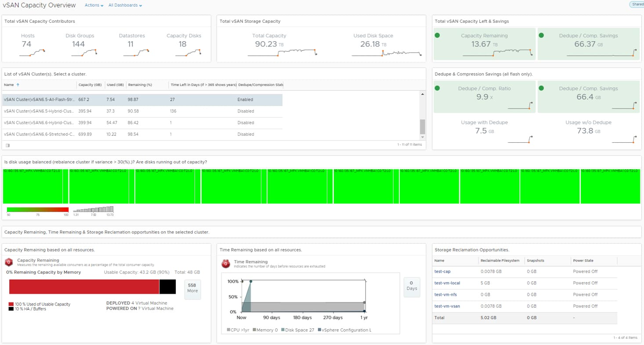Click the green status dot beside Capacity Remaining 13.67 TB
Image resolution: width=644 pixels, height=345 pixels.
[x=437, y=36]
